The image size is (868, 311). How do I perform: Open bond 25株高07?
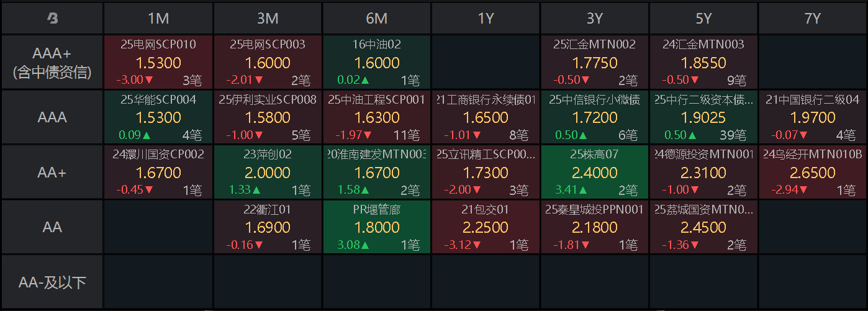coord(595,154)
